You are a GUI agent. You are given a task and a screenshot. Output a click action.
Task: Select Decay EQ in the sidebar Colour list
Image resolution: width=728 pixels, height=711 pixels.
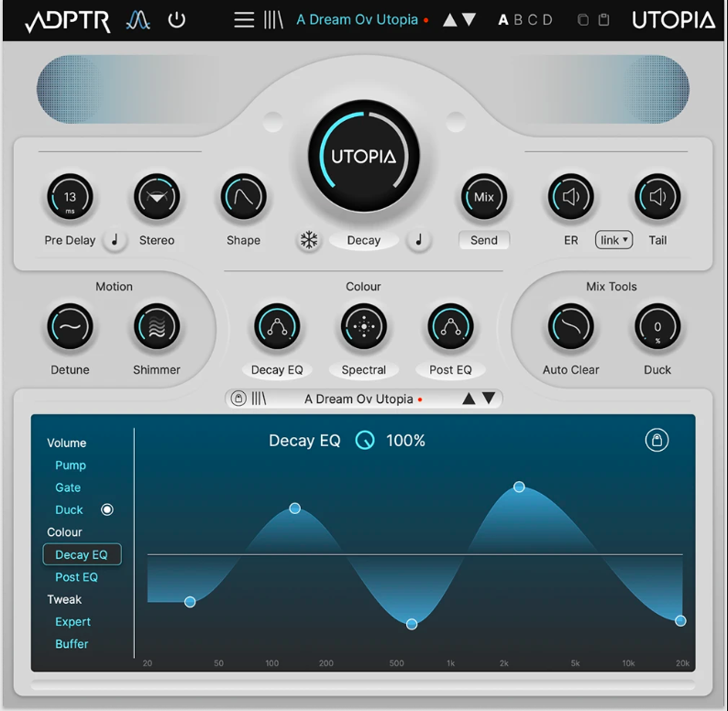coord(82,554)
